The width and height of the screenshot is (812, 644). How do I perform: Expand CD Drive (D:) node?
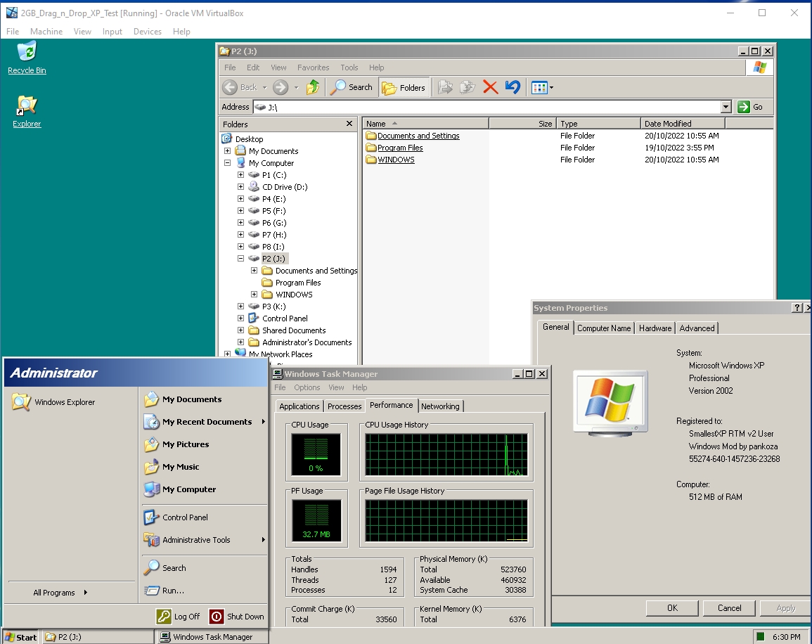click(x=241, y=186)
